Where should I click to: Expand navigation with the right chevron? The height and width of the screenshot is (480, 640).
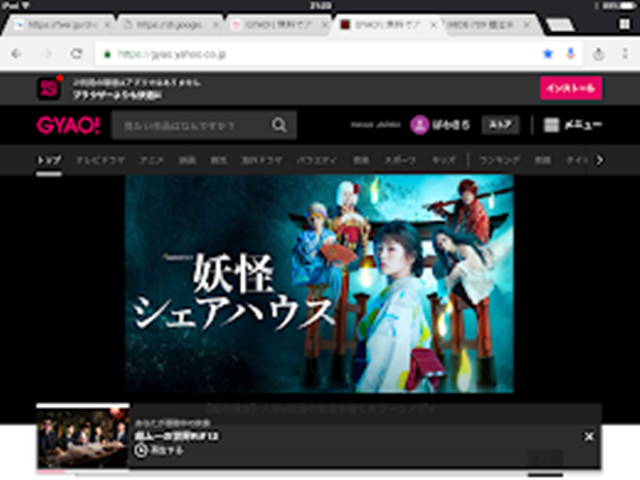pos(599,160)
